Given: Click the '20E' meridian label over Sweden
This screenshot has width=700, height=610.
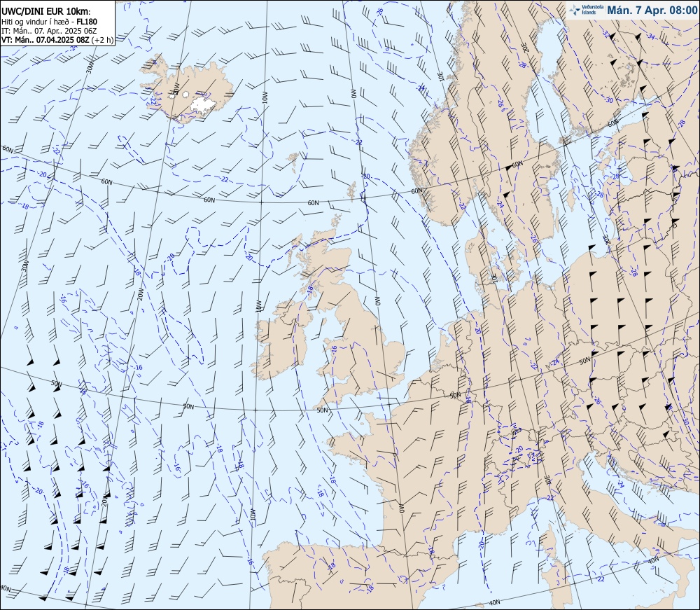Looking at the screenshot, I should coord(526,48).
